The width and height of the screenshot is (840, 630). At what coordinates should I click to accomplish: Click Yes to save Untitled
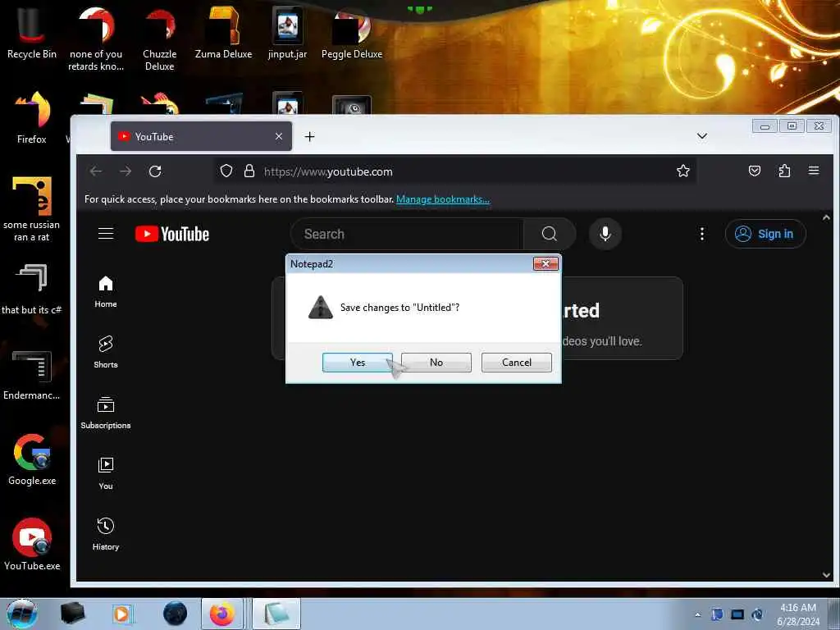click(x=358, y=362)
